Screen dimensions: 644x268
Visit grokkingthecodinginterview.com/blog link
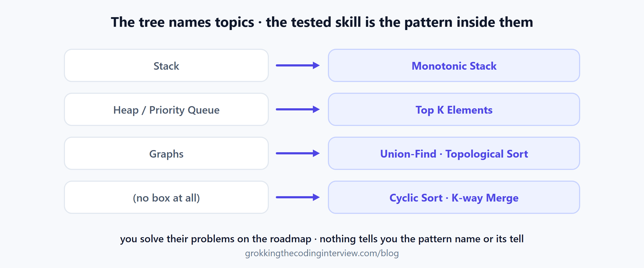click(322, 253)
